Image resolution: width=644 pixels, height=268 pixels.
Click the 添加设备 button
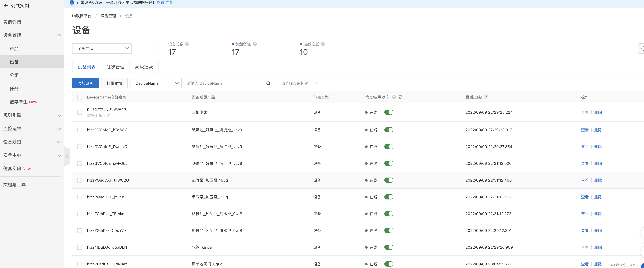(x=85, y=83)
